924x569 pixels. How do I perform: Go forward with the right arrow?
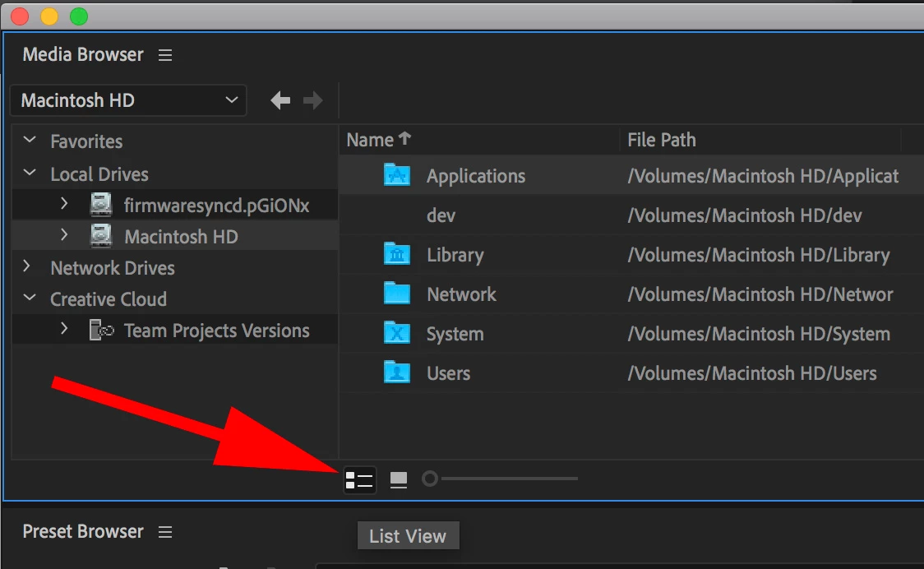[x=313, y=101]
